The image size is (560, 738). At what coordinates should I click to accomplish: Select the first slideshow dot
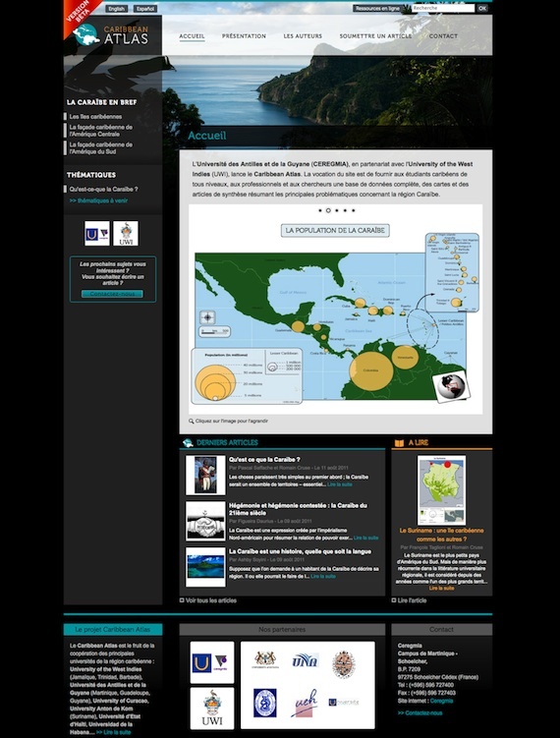point(320,210)
